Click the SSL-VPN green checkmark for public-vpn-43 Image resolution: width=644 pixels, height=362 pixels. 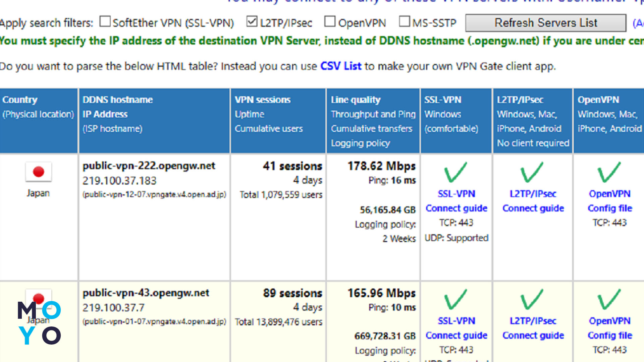tap(456, 299)
